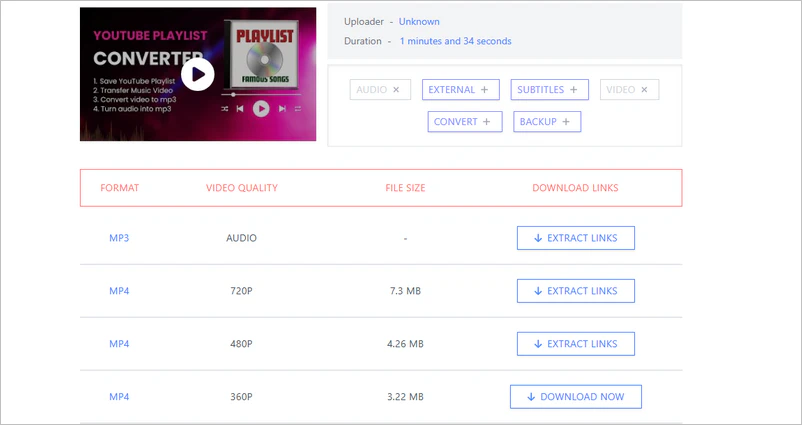Click the MP3 format link
This screenshot has height=425, width=802.
(119, 238)
